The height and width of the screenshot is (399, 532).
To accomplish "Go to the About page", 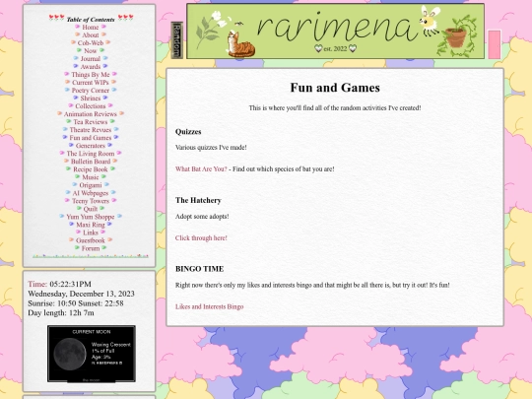I will point(91,34).
